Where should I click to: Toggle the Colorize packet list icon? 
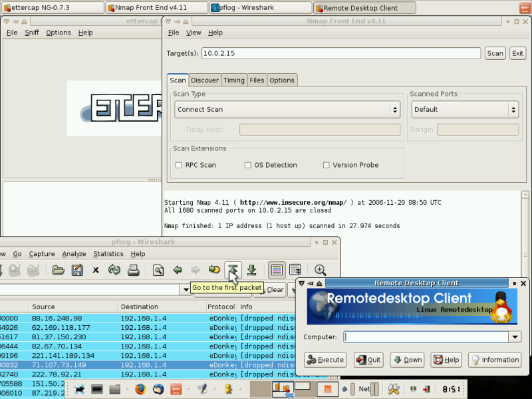pos(276,270)
